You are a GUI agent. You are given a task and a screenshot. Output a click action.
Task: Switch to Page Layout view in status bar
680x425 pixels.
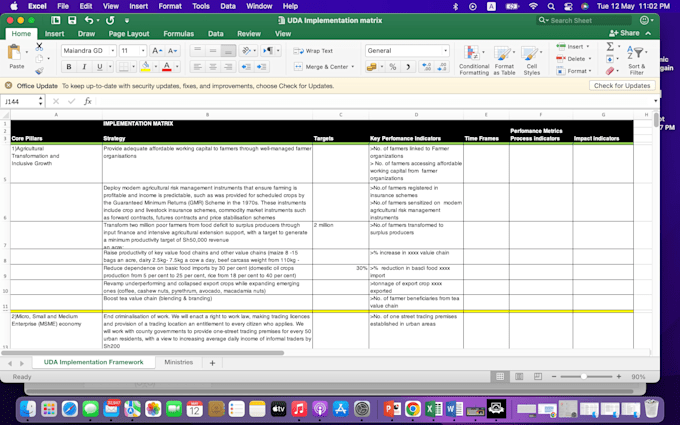[x=519, y=376]
